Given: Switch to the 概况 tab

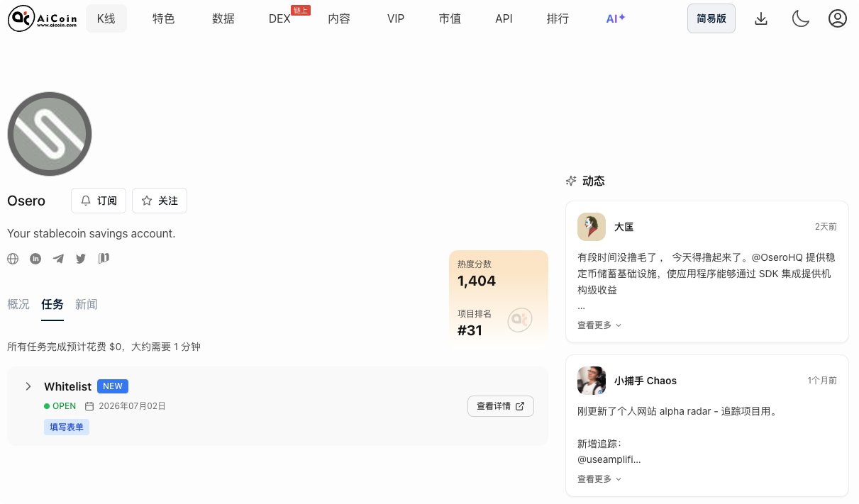Looking at the screenshot, I should click(18, 304).
